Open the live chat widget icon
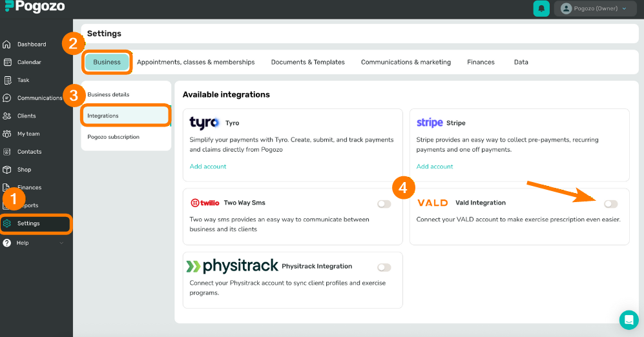Screen dimensions: 644x337 tap(628, 320)
